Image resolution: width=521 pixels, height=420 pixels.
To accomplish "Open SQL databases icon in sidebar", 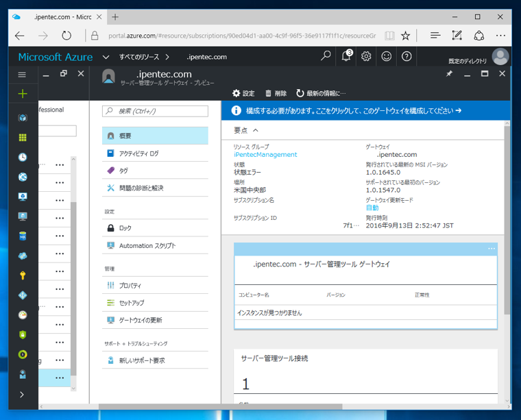I will (23, 236).
